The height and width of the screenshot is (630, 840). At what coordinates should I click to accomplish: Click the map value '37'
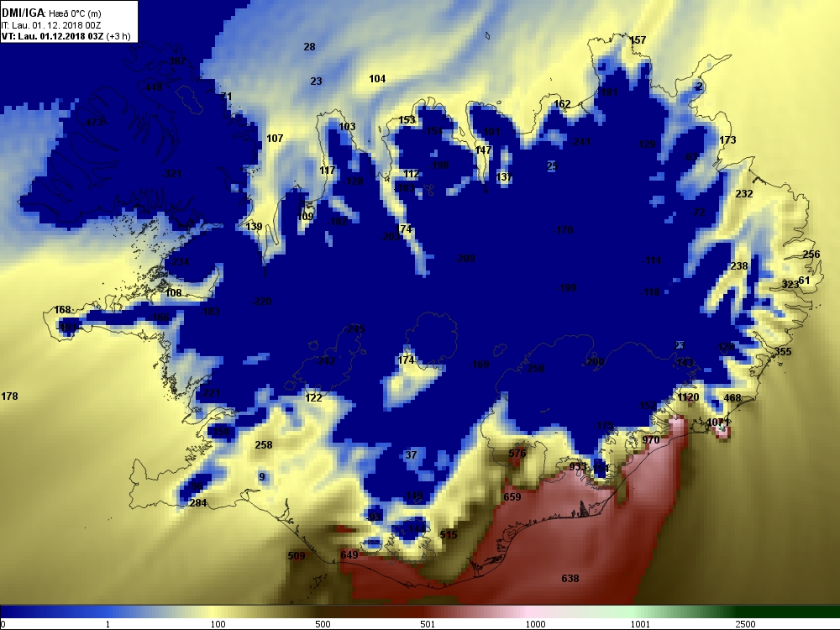411,454
